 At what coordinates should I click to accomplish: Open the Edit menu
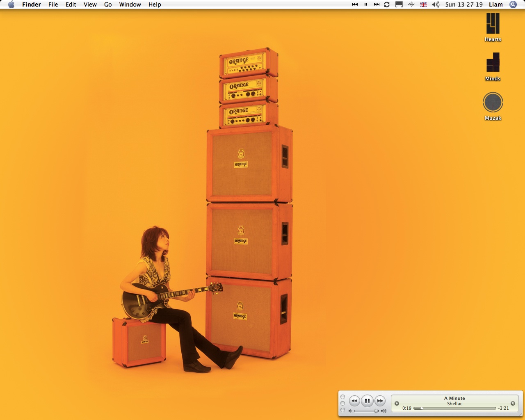pyautogui.click(x=71, y=5)
